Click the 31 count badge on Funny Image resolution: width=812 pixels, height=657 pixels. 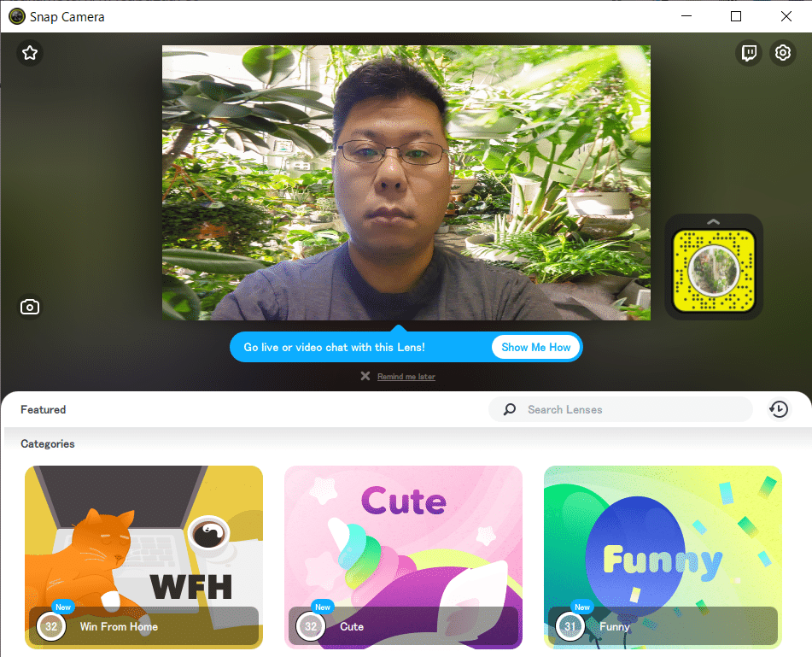(570, 626)
